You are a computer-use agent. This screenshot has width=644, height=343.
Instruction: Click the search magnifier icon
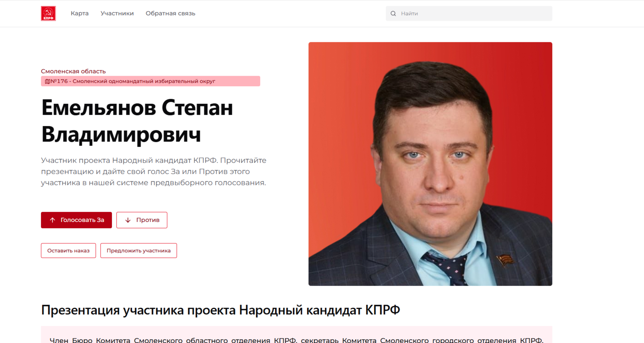pyautogui.click(x=393, y=13)
